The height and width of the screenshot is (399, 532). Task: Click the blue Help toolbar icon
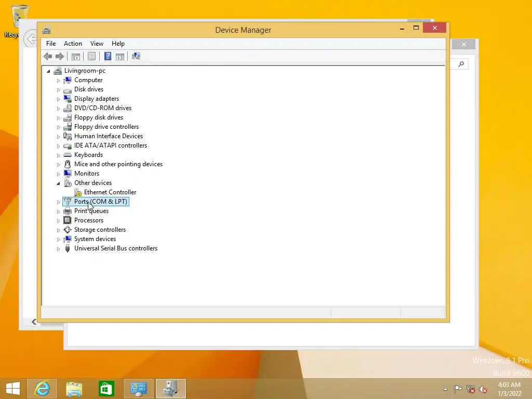click(x=108, y=56)
